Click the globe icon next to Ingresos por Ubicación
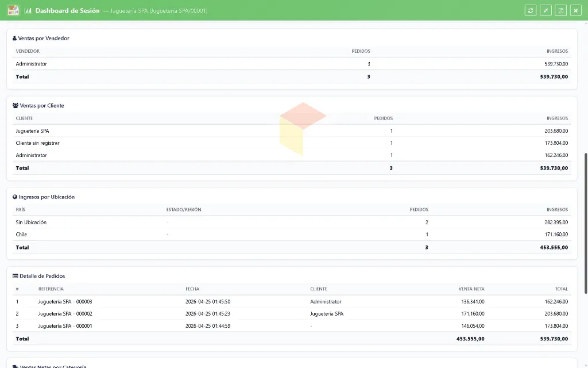Viewport: 588px width, 368px height. pyautogui.click(x=15, y=197)
